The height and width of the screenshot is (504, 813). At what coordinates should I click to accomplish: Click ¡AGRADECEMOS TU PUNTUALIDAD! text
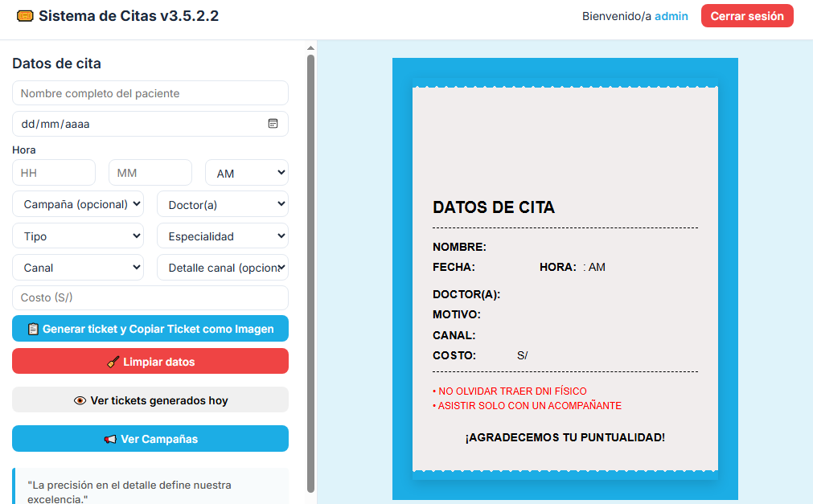point(565,437)
